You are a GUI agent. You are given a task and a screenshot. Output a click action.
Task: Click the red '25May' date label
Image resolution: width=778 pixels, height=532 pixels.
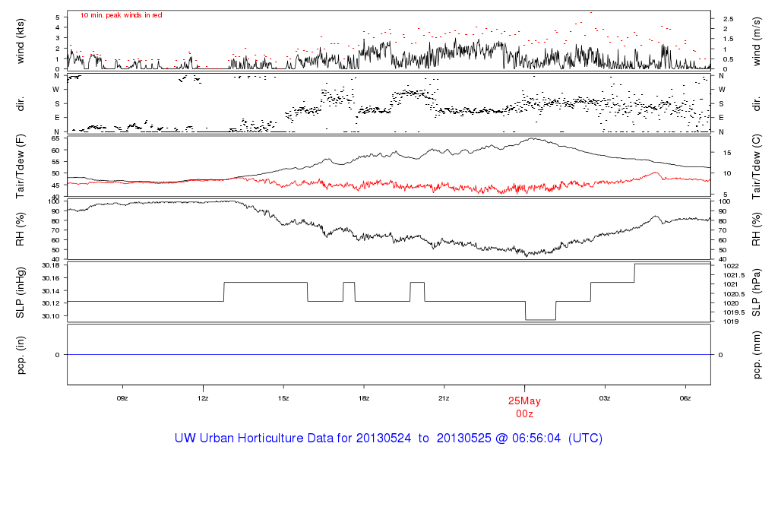click(x=524, y=401)
